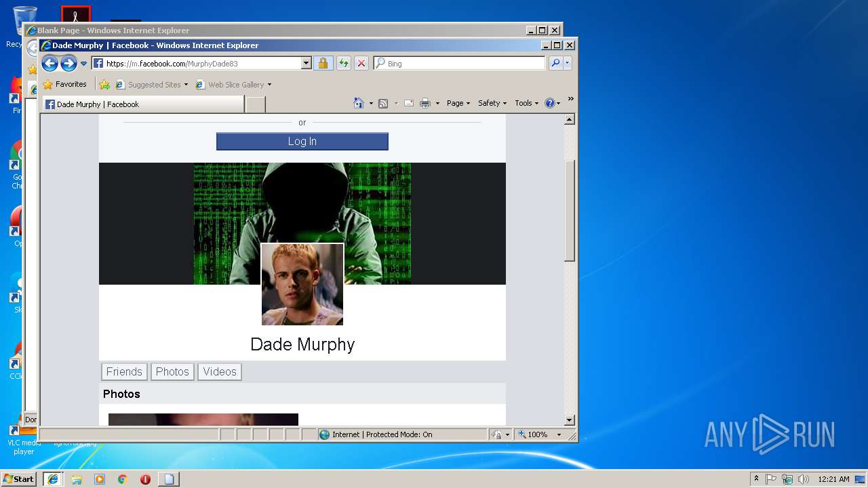Click the scrollbar up arrow

[x=570, y=119]
